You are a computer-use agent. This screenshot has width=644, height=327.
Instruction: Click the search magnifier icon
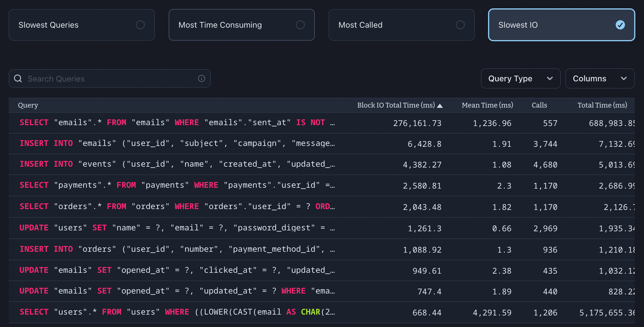[x=18, y=78]
